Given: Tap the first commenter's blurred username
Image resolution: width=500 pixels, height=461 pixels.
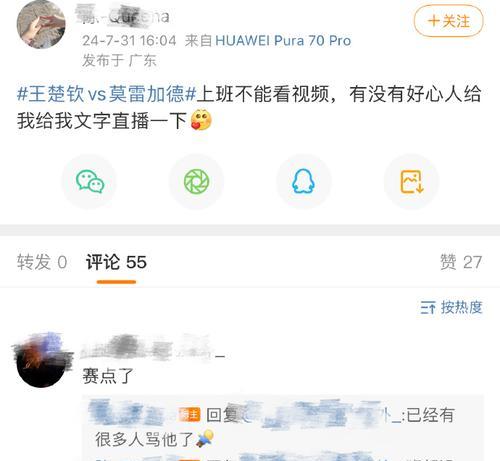Looking at the screenshot, I should click(x=153, y=348).
